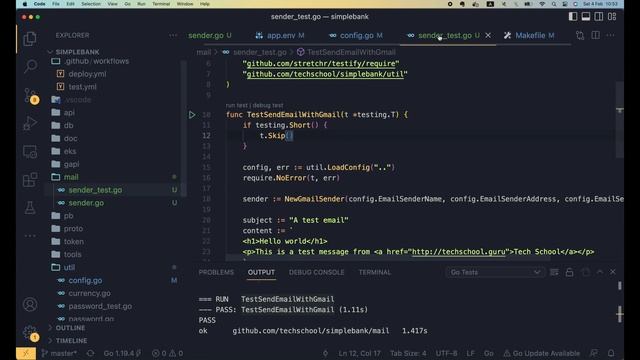The height and width of the screenshot is (360, 640).
Task: Open sender.go in the mail folder
Action: [x=86, y=203]
